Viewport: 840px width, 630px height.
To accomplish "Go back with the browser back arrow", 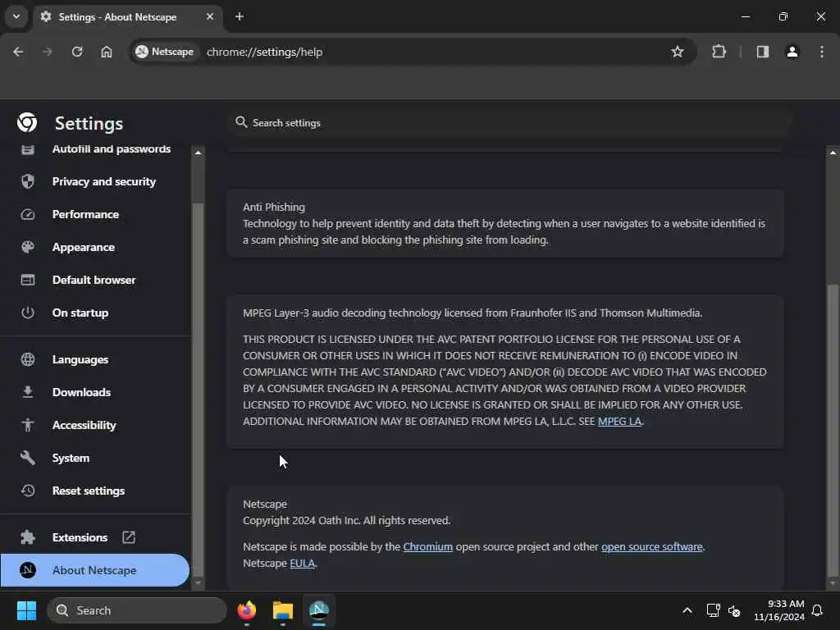I will tap(18, 52).
